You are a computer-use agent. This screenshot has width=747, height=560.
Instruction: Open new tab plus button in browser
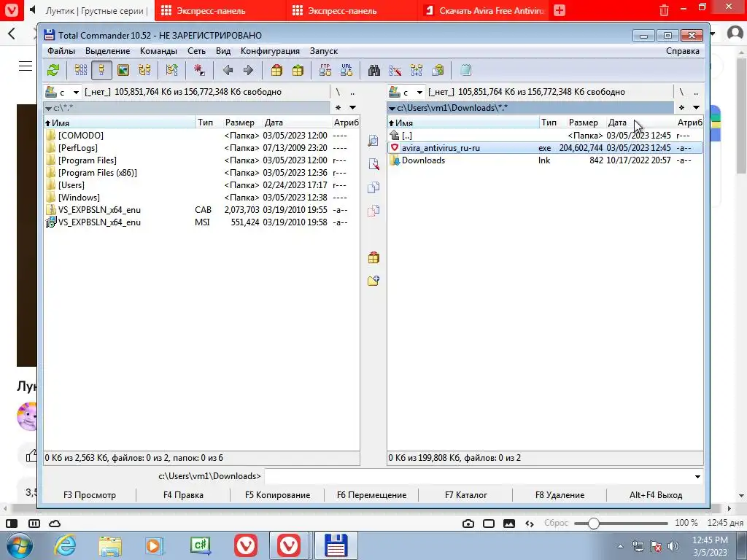coord(560,10)
